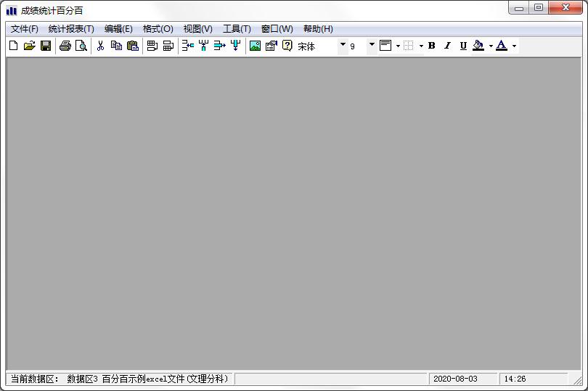Toggle Bold formatting

(431, 46)
